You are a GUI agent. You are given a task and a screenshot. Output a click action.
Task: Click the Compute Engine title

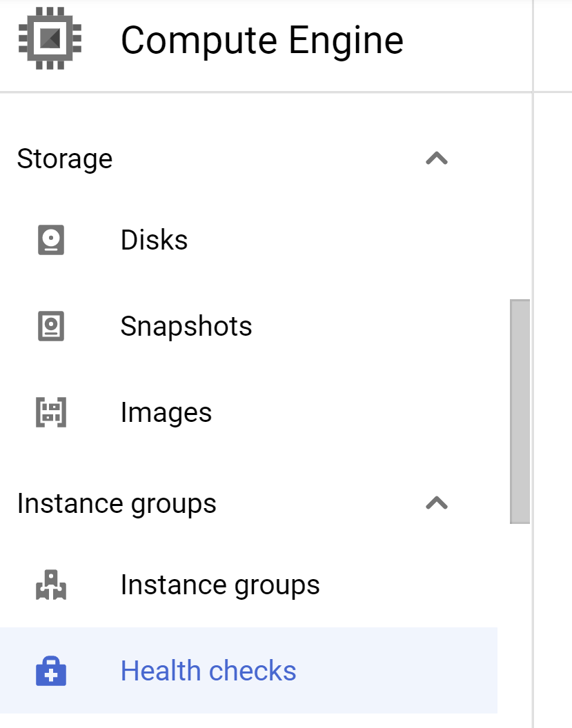click(x=262, y=40)
